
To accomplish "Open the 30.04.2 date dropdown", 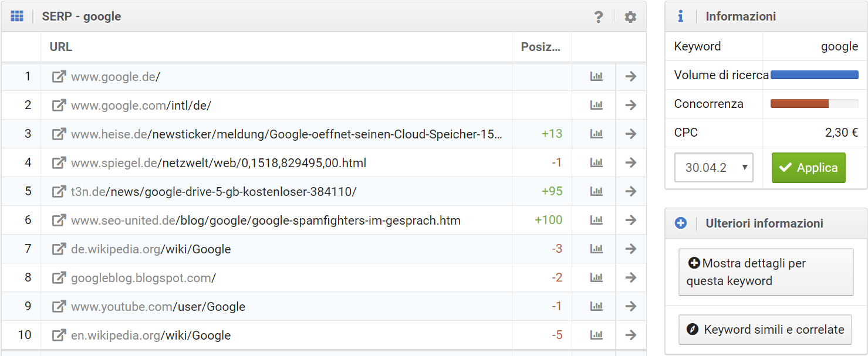I will click(714, 168).
